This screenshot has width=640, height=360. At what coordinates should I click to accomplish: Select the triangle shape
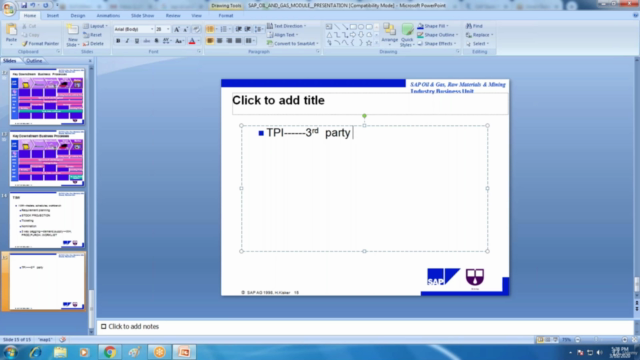click(329, 35)
